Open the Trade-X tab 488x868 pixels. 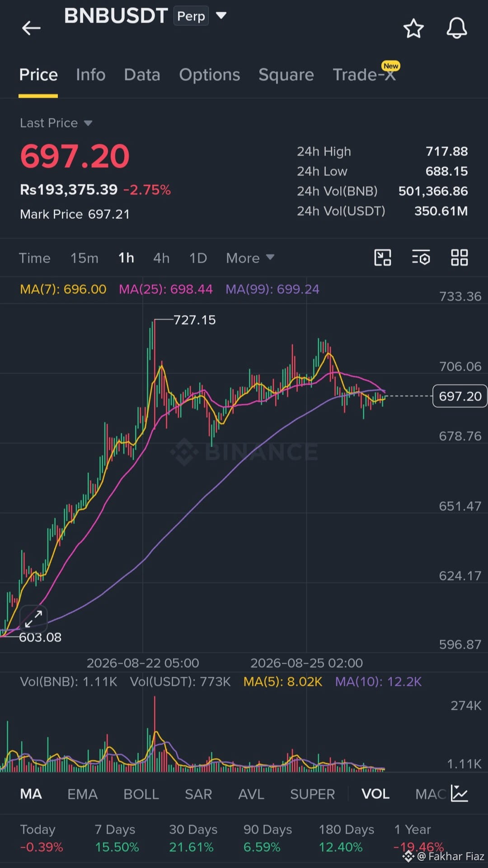[x=364, y=75]
